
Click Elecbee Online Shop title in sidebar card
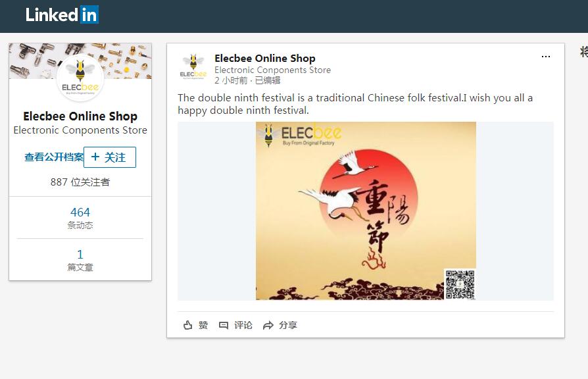pyautogui.click(x=80, y=116)
